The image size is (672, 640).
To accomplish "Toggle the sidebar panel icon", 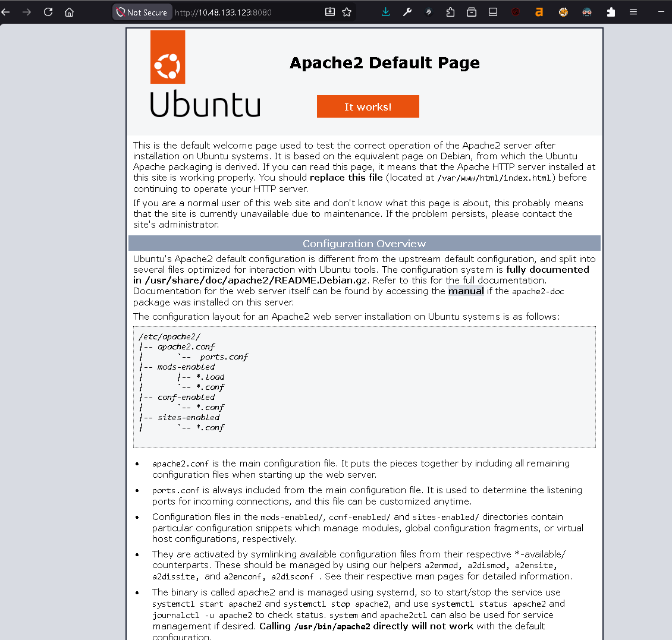I will [x=493, y=12].
